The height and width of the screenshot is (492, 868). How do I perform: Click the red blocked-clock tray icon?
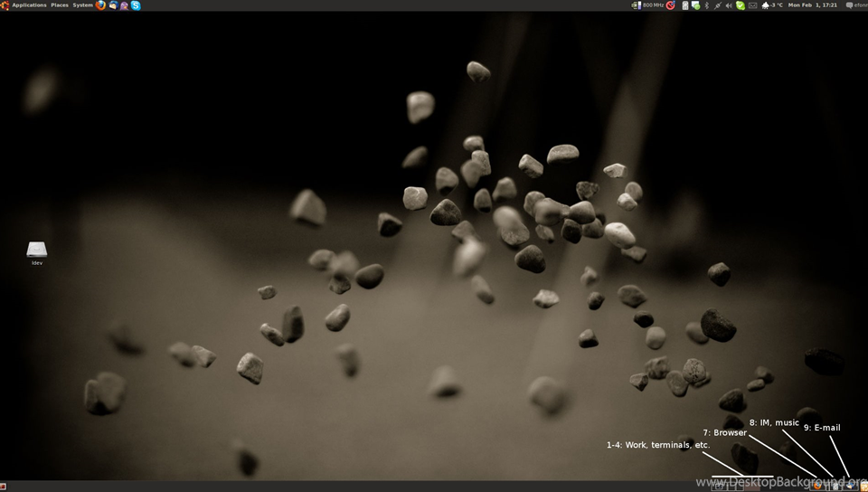click(x=670, y=5)
